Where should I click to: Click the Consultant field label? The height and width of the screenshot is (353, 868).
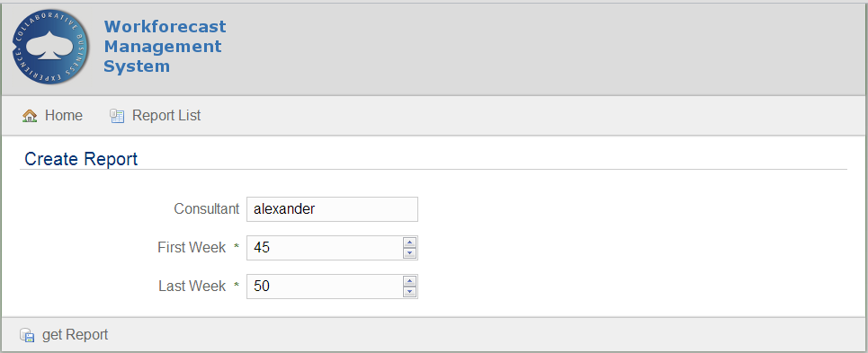[207, 208]
